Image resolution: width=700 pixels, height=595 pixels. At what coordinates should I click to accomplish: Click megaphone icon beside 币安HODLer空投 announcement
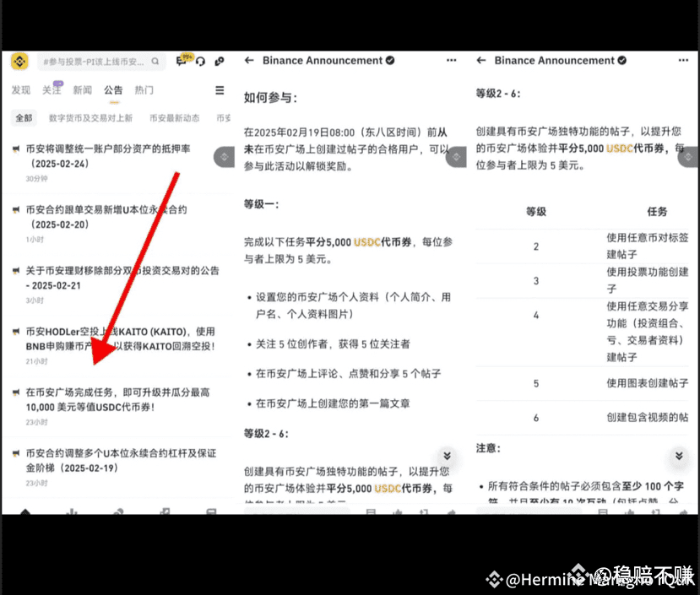coord(16,332)
